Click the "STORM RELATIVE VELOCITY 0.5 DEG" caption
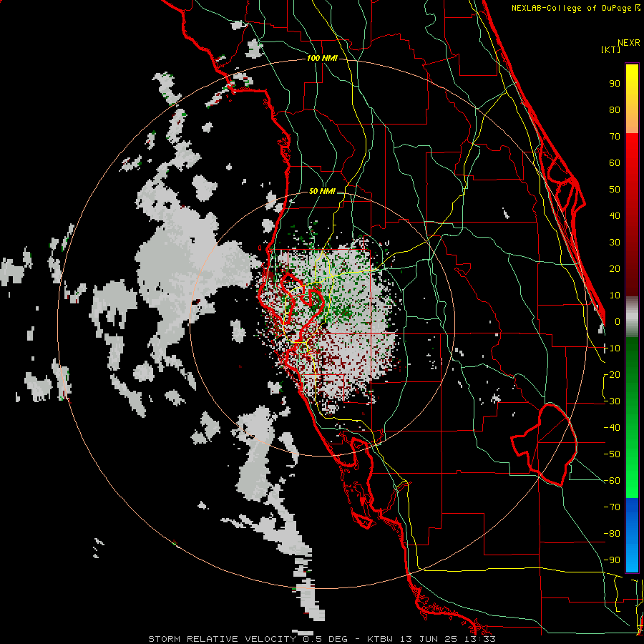The image size is (644, 644). (248, 639)
